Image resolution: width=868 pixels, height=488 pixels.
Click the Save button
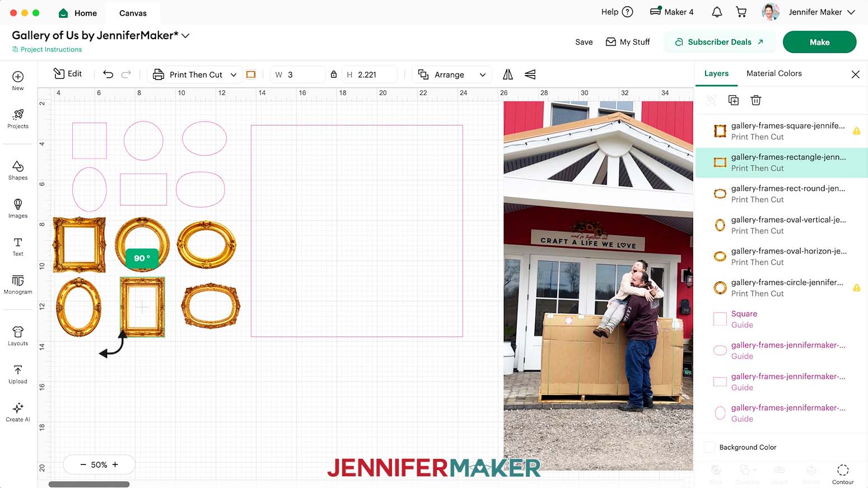coord(584,42)
